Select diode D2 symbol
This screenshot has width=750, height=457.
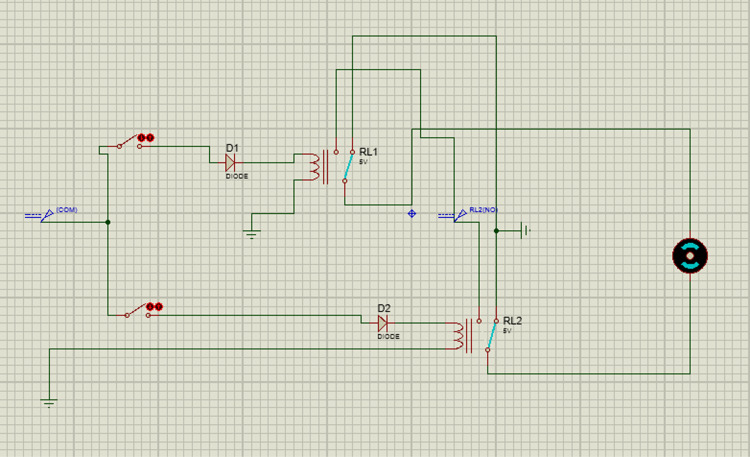(382, 323)
